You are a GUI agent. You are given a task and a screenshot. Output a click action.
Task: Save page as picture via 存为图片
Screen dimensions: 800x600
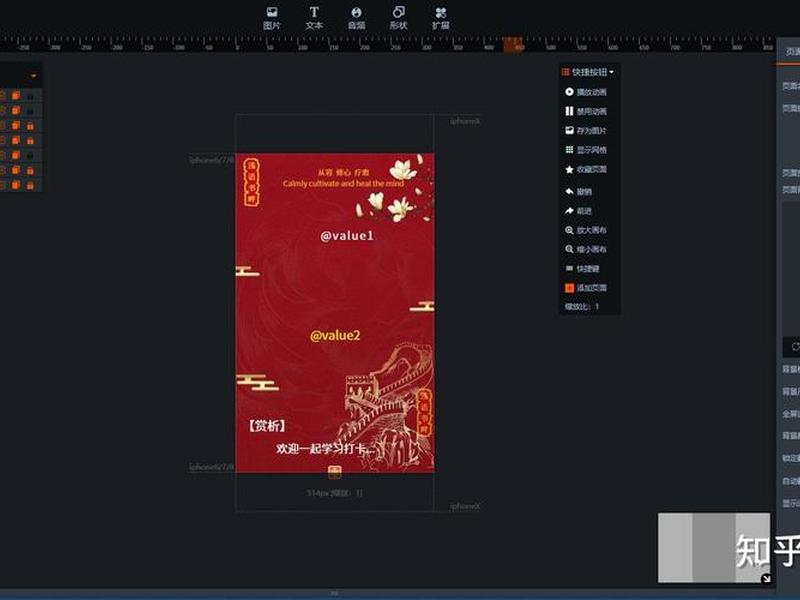click(586, 131)
